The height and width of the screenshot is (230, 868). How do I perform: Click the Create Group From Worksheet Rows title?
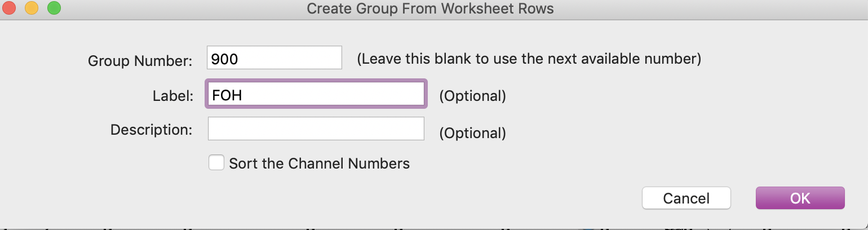pyautogui.click(x=430, y=8)
